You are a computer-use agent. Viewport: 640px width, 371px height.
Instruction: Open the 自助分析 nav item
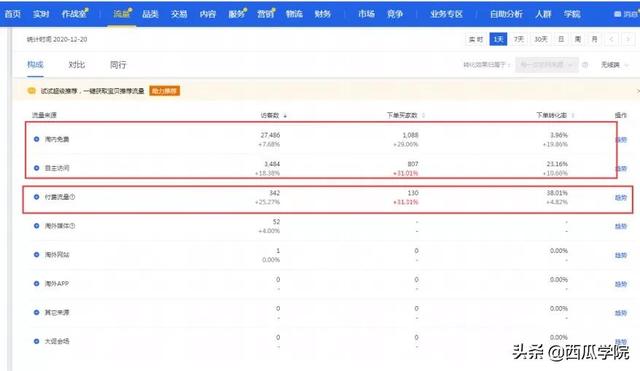506,14
